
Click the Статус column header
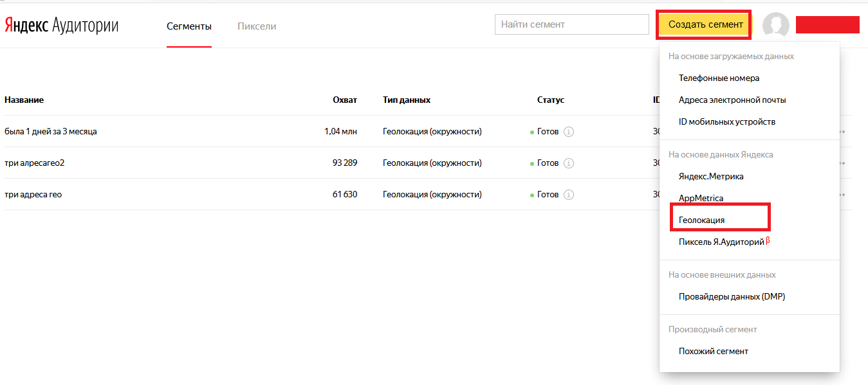[x=551, y=100]
